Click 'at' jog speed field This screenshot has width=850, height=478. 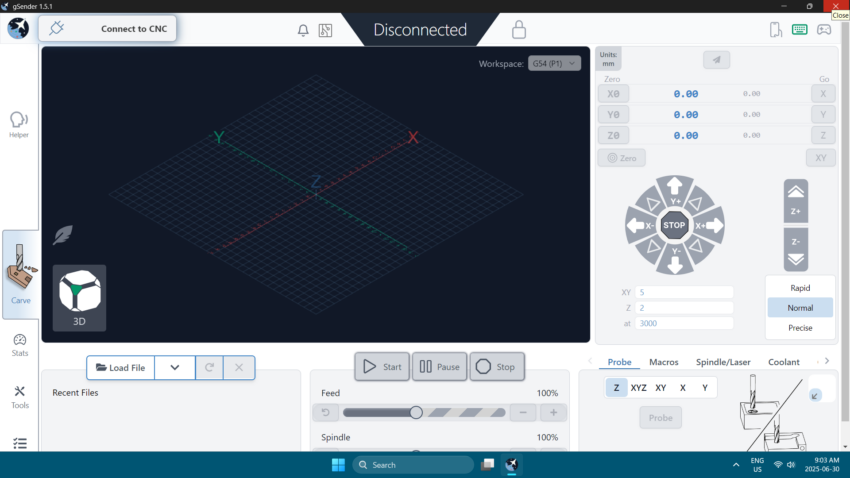click(x=684, y=324)
